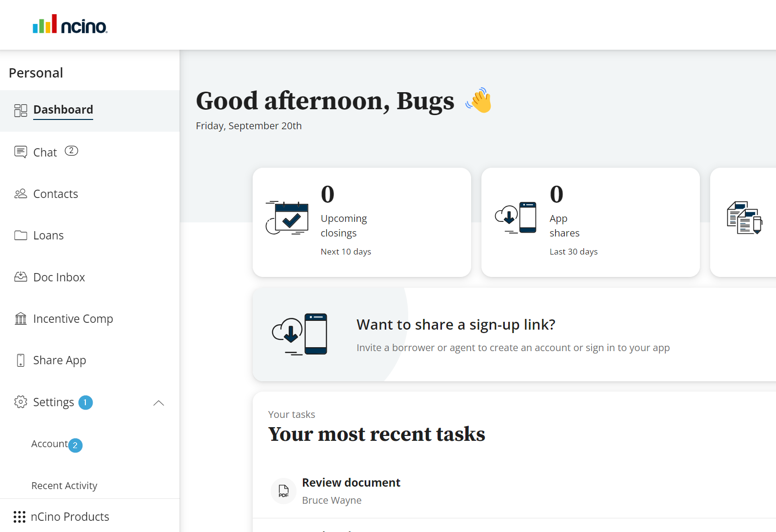
Task: Open the Dashboard grid icon
Action: coord(20,110)
